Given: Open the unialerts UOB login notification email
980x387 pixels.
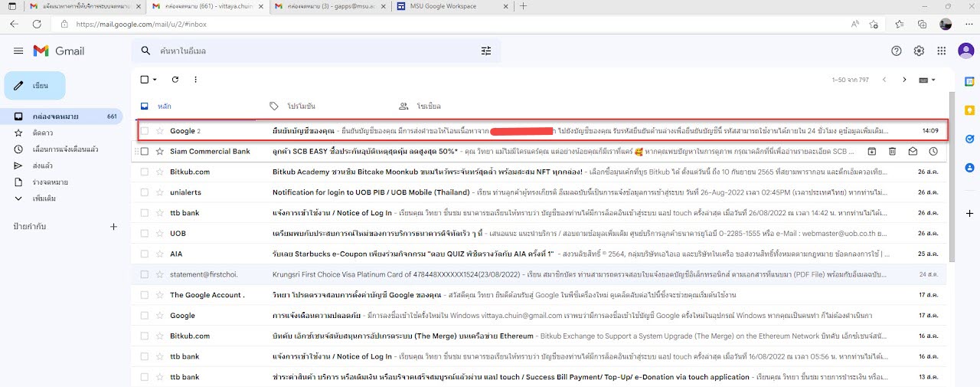Looking at the screenshot, I should [541, 192].
